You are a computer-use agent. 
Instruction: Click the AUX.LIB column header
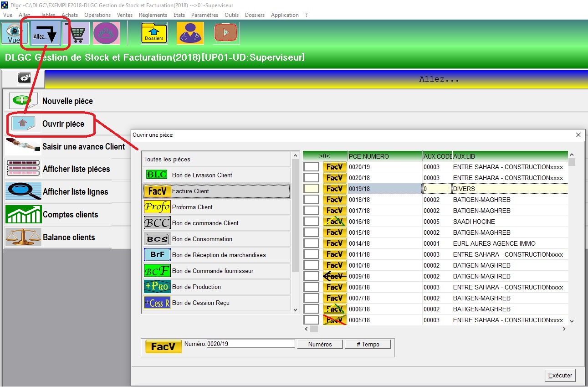pos(510,156)
